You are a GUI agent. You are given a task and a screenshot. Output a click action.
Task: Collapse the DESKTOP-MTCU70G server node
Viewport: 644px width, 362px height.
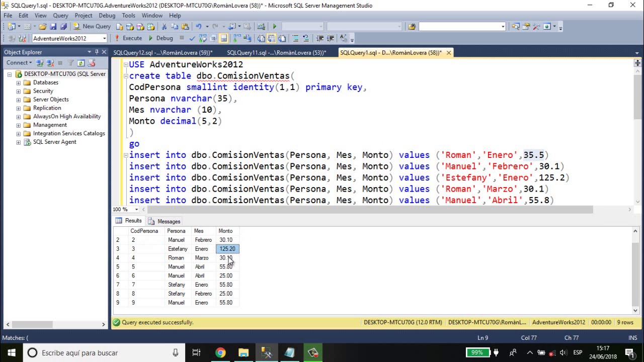[x=10, y=74]
